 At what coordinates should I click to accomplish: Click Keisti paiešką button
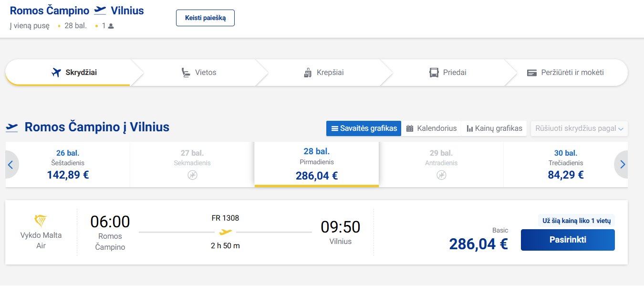pos(205,18)
